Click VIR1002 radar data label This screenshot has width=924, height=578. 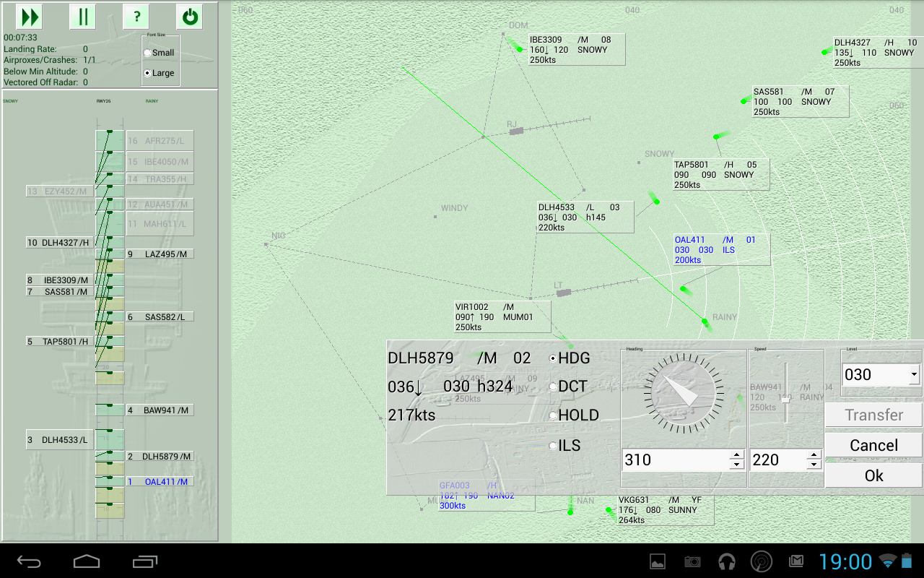[x=502, y=316]
